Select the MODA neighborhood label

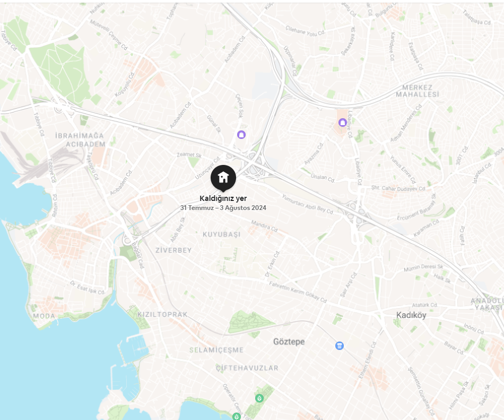click(44, 316)
